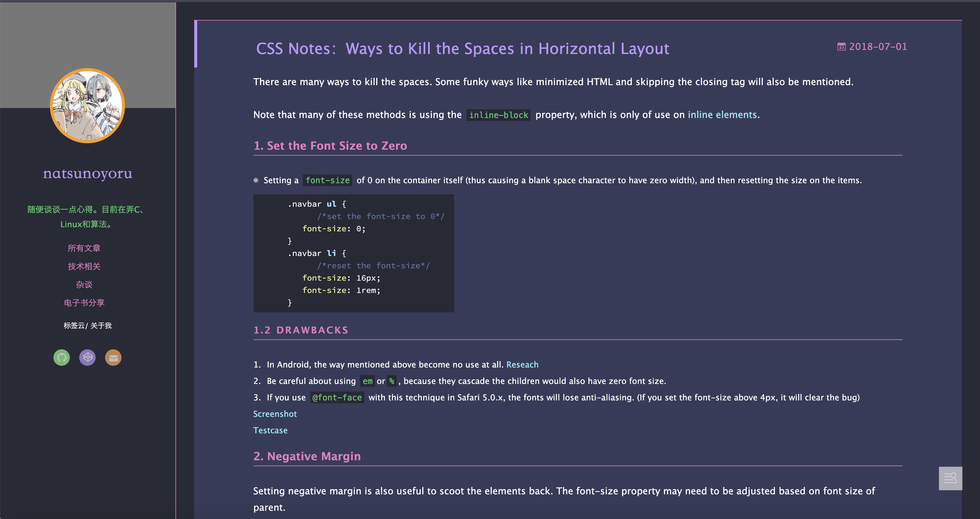Open the table of contents button
Image resolution: width=980 pixels, height=519 pixels.
950,478
